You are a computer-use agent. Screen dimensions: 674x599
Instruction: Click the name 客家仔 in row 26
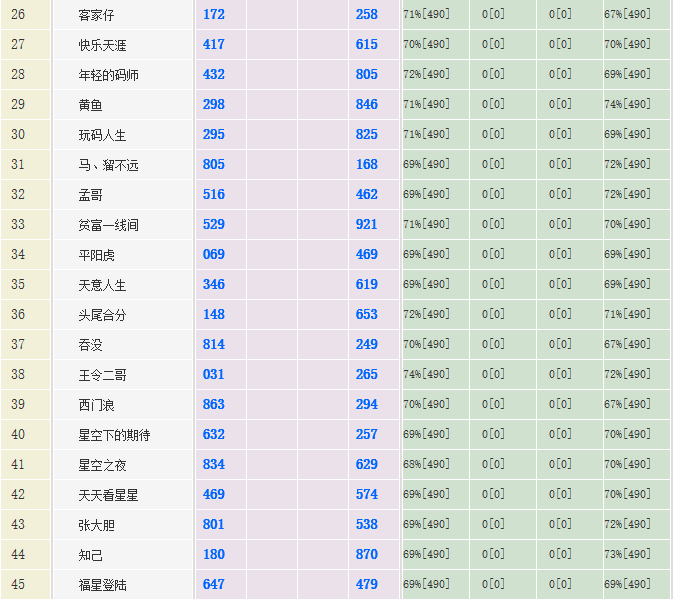pos(97,15)
